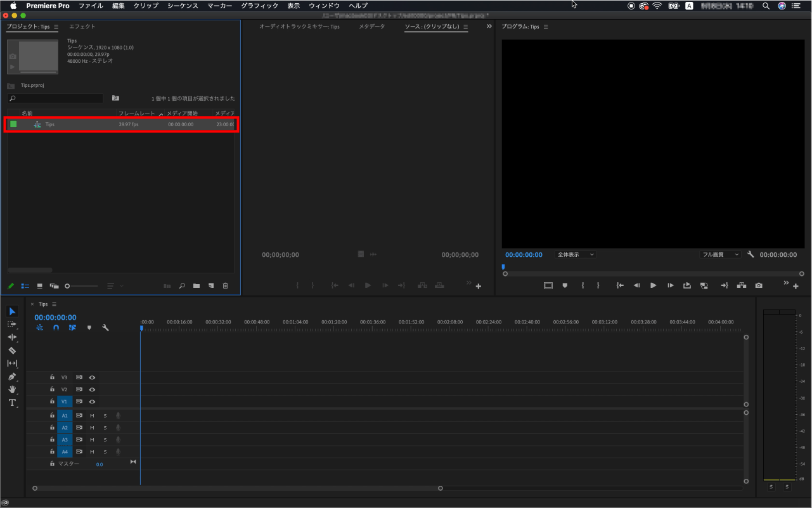
Task: Open the フル画質 playback resolution dropdown
Action: 721,254
